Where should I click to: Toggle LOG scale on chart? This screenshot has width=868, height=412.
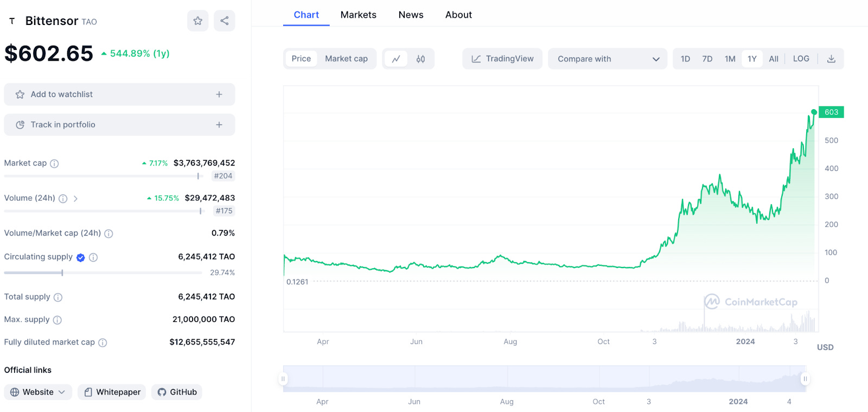pyautogui.click(x=801, y=59)
